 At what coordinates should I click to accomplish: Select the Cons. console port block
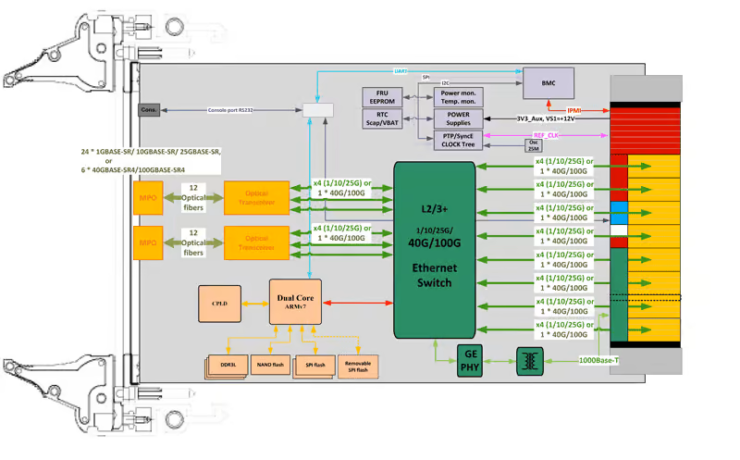[149, 110]
